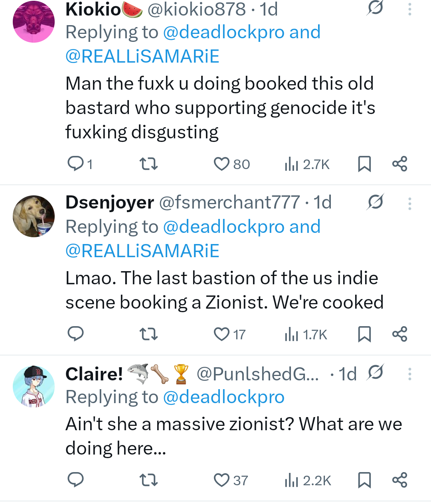Open more options on Dsenjoyer's tweet
The image size is (431, 504).
tap(409, 204)
